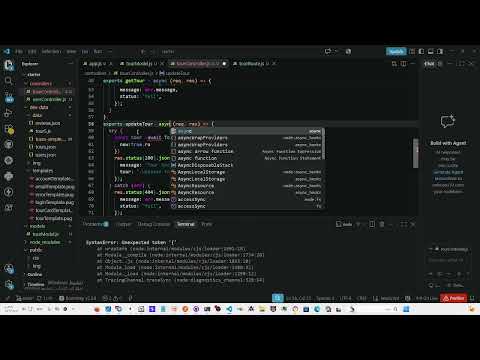
Task: Select the first accessSync suggestion
Action: click(x=247, y=199)
